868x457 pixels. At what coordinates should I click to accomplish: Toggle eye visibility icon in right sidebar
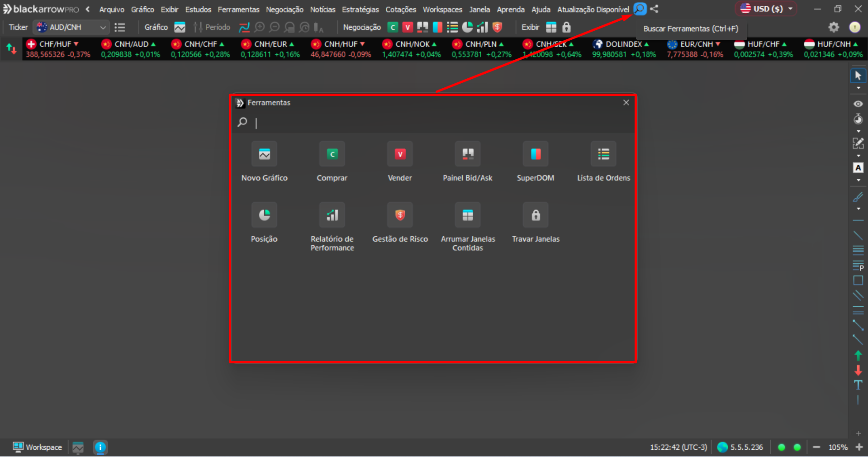click(x=858, y=104)
